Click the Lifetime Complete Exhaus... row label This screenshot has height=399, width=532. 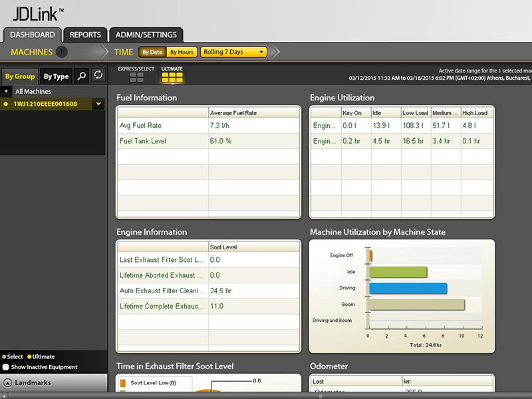coord(162,307)
